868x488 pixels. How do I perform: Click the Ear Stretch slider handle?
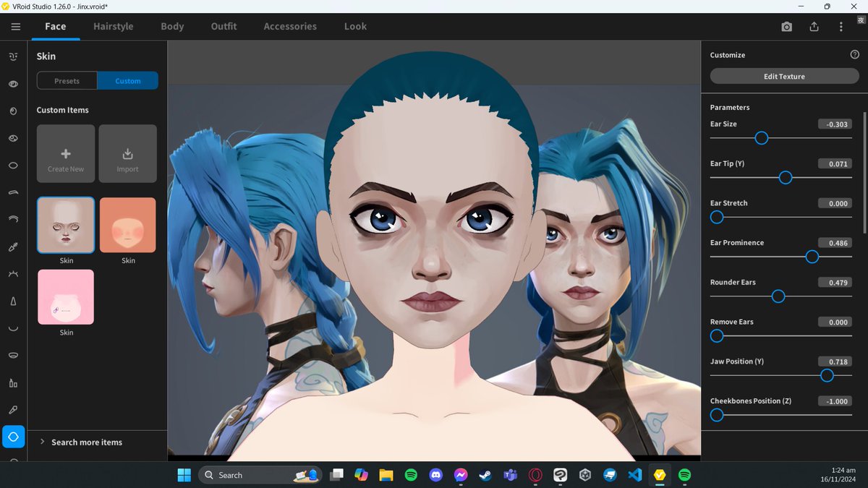(x=717, y=217)
